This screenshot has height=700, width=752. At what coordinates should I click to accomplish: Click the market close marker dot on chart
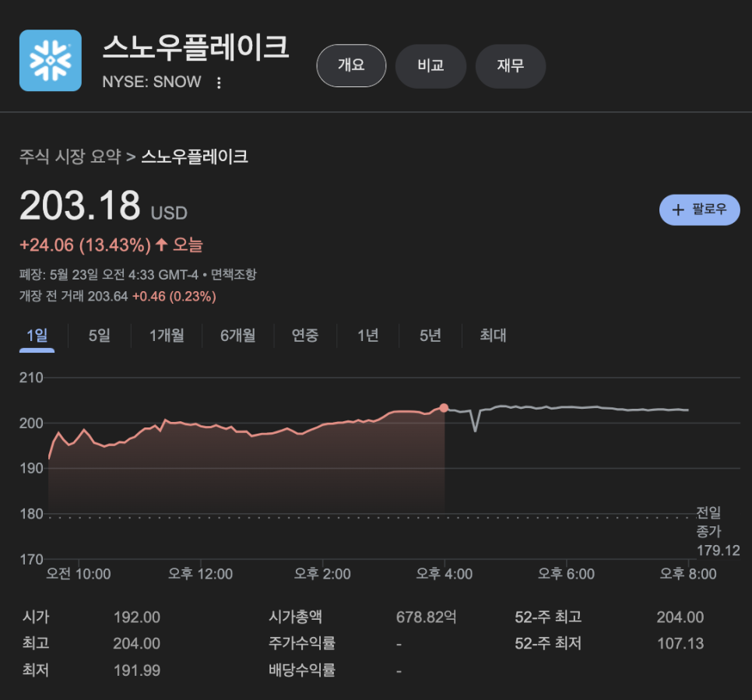444,408
